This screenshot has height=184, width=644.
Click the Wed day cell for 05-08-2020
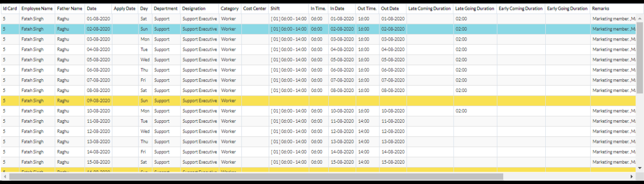pos(145,60)
